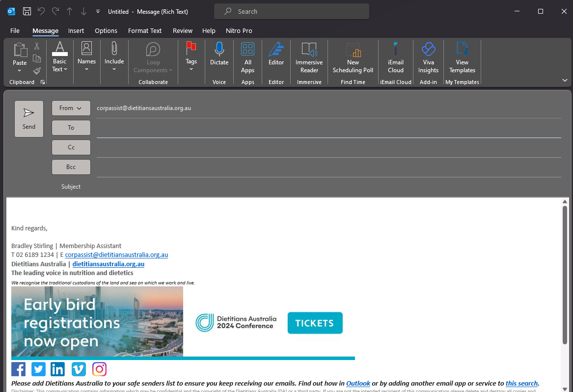Click the message body vertical scrollbar

pyautogui.click(x=565, y=275)
